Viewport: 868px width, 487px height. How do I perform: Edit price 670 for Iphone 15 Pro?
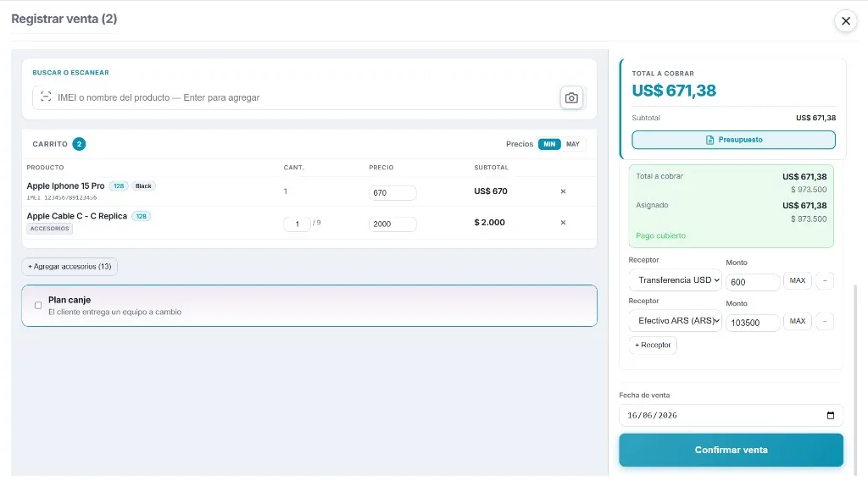(x=392, y=193)
